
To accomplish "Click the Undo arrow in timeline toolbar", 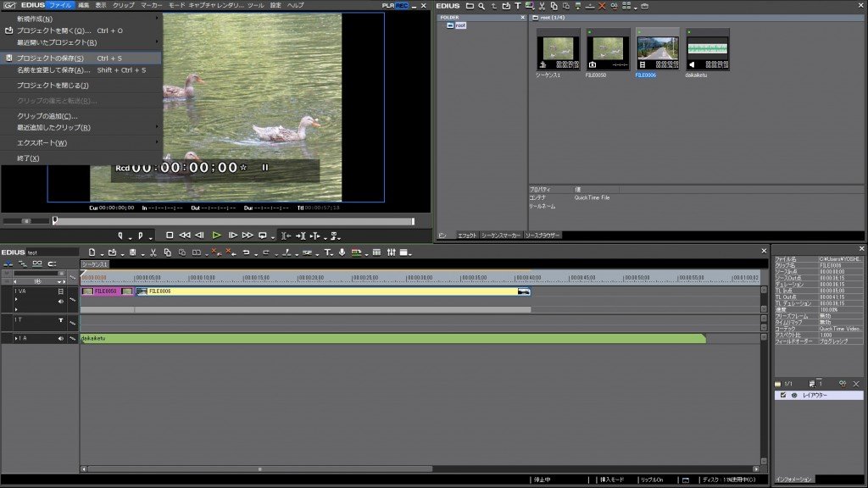I will click(x=247, y=252).
